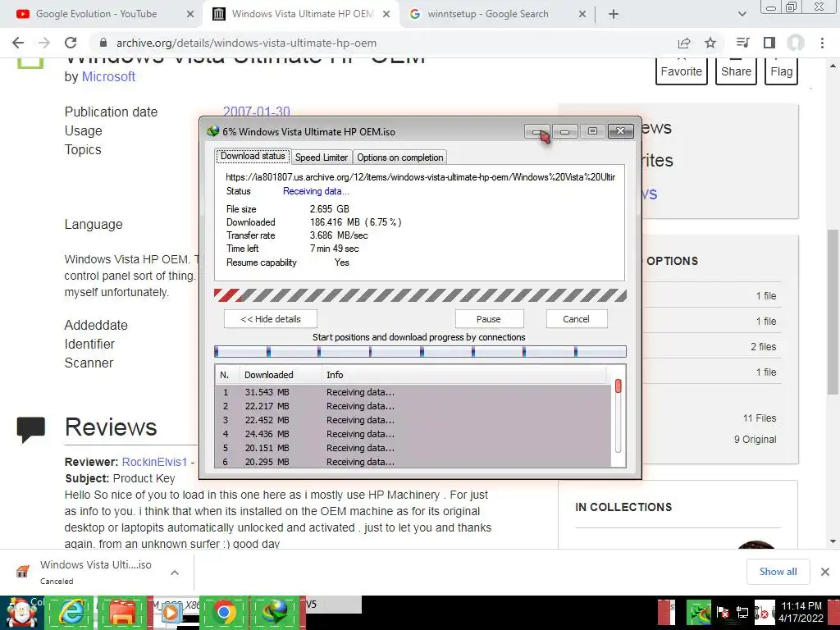Click the Chrome taskbar icon

[224, 613]
